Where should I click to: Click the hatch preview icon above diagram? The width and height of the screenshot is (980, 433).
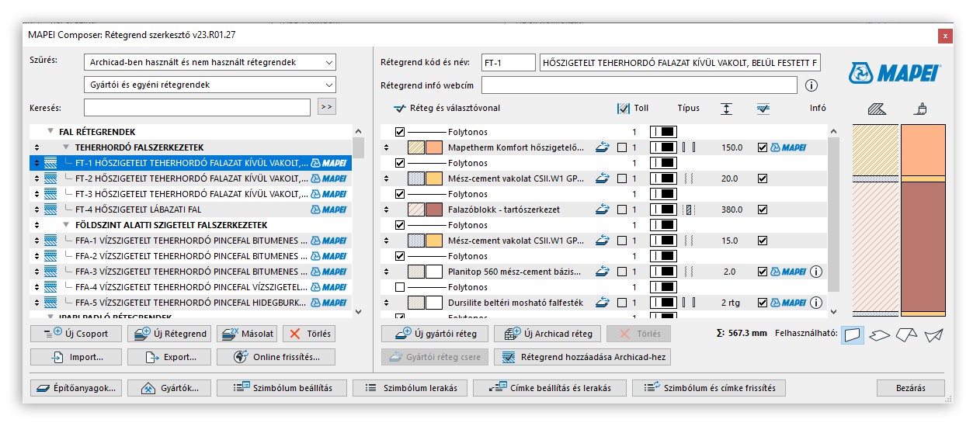[x=877, y=109]
